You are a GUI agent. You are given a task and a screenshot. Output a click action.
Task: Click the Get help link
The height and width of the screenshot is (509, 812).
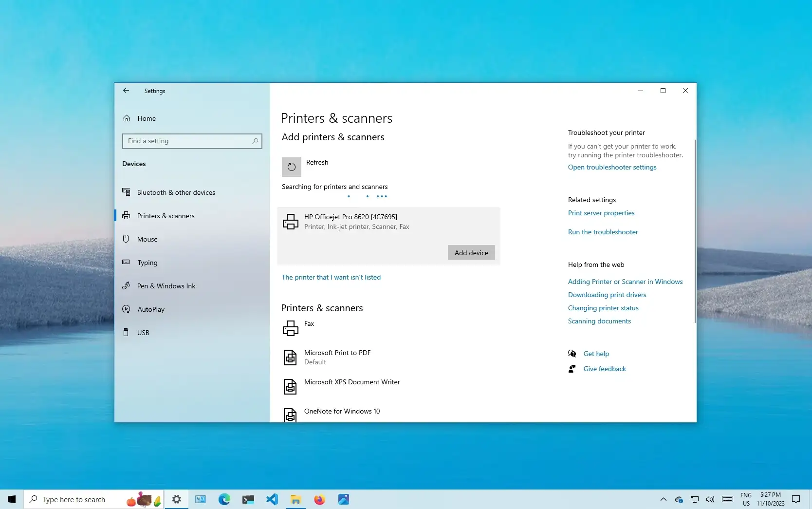[x=596, y=354]
